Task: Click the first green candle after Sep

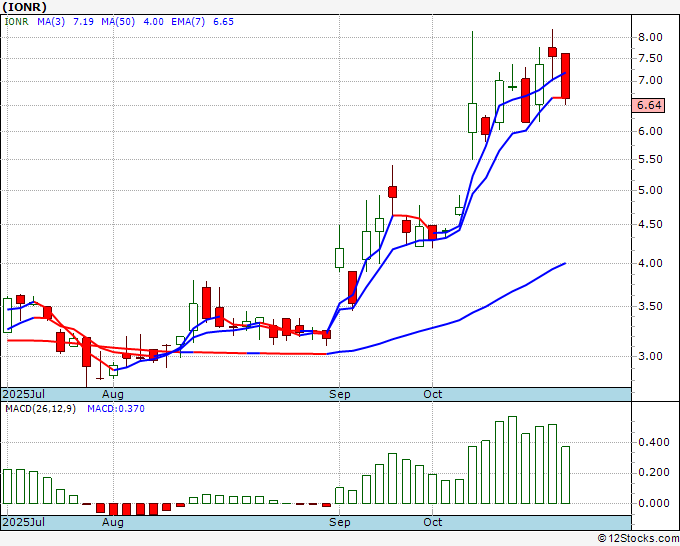Action: pyautogui.click(x=340, y=258)
